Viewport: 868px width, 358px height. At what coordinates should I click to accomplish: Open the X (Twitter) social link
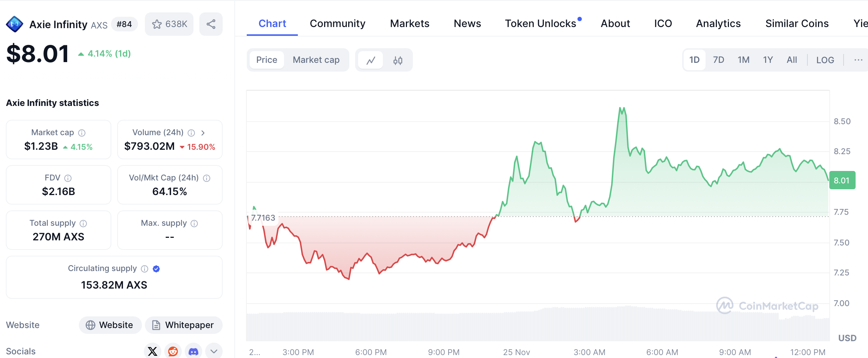(153, 351)
